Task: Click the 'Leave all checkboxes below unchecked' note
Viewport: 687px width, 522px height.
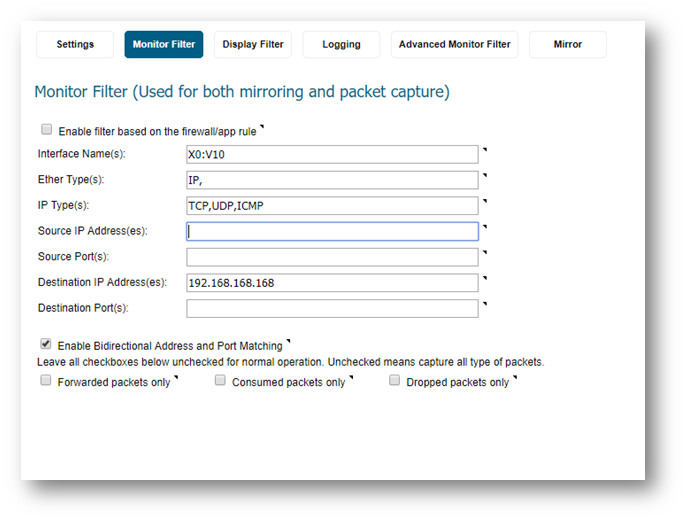Action: pyautogui.click(x=290, y=362)
